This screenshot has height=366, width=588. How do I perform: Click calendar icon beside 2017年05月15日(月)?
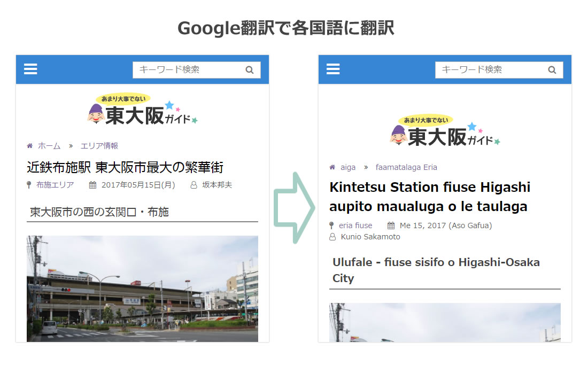pos(92,185)
